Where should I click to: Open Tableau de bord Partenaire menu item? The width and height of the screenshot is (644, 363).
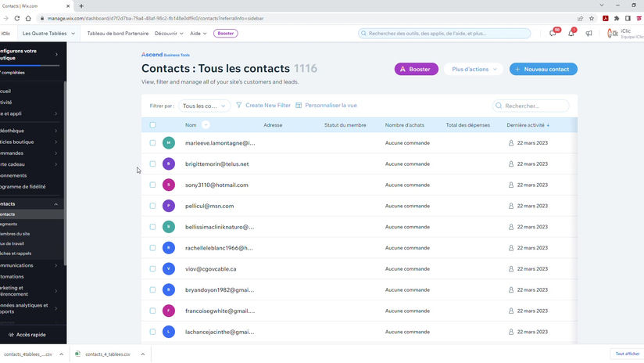click(118, 34)
